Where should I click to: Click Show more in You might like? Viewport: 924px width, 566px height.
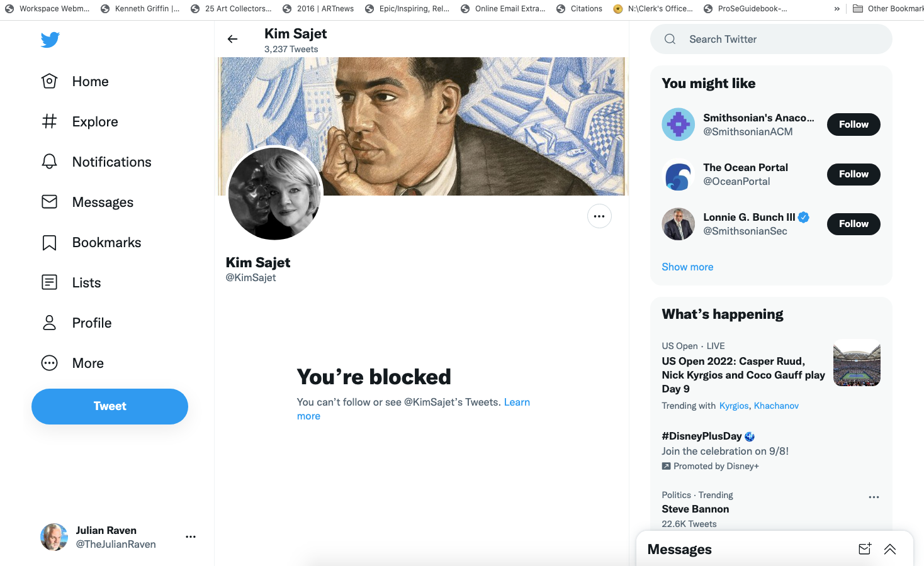pyautogui.click(x=687, y=267)
